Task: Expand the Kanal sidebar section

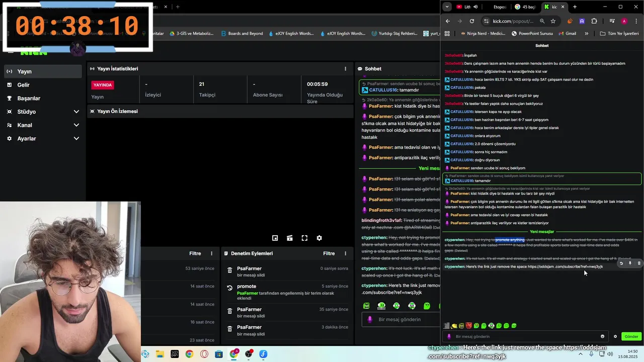Action: click(43, 125)
